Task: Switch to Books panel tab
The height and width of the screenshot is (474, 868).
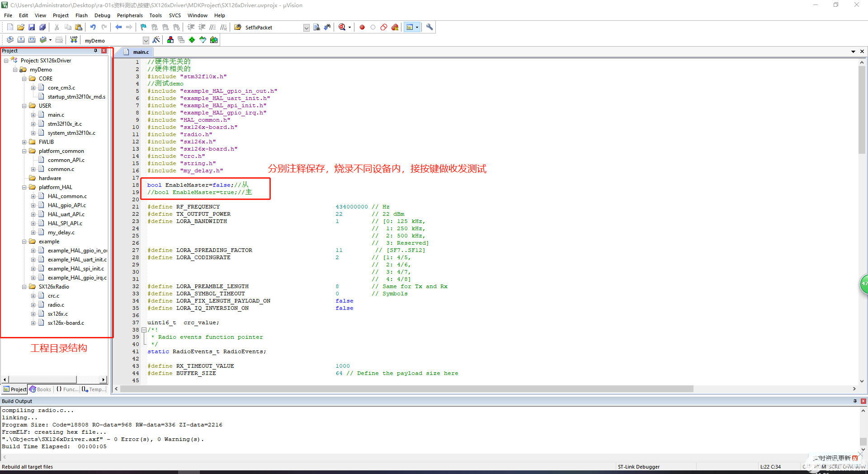Action: pyautogui.click(x=40, y=389)
